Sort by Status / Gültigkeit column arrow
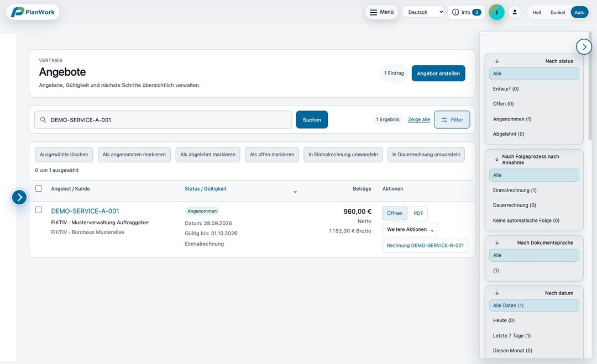 coord(295,192)
